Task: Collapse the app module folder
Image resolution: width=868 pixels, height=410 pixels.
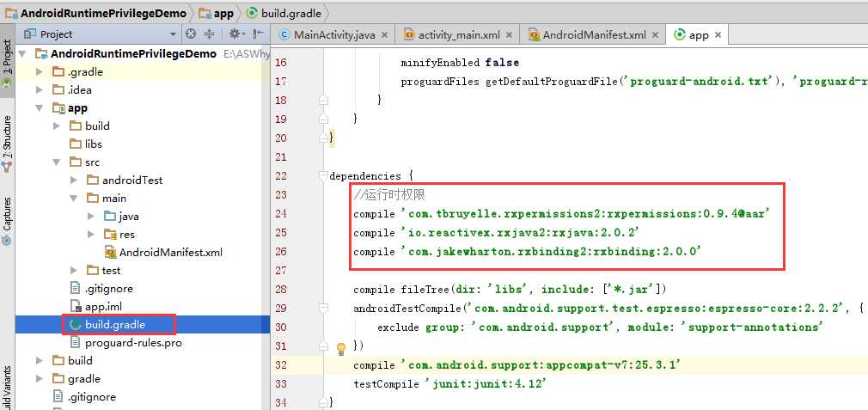Action: pyautogui.click(x=40, y=108)
